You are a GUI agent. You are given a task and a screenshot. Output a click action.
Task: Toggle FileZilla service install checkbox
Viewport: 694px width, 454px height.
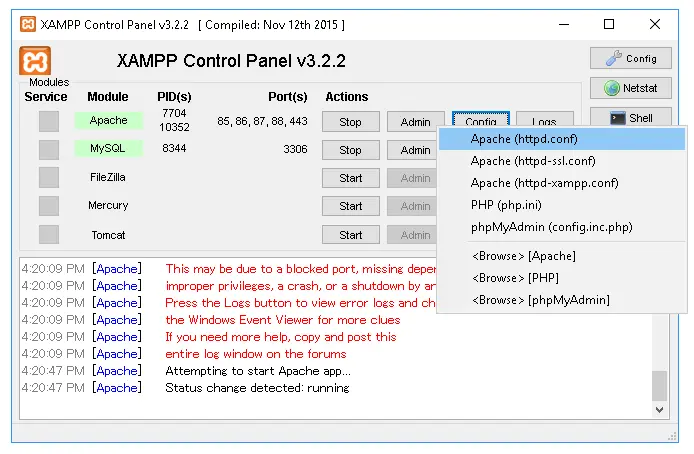(x=49, y=177)
